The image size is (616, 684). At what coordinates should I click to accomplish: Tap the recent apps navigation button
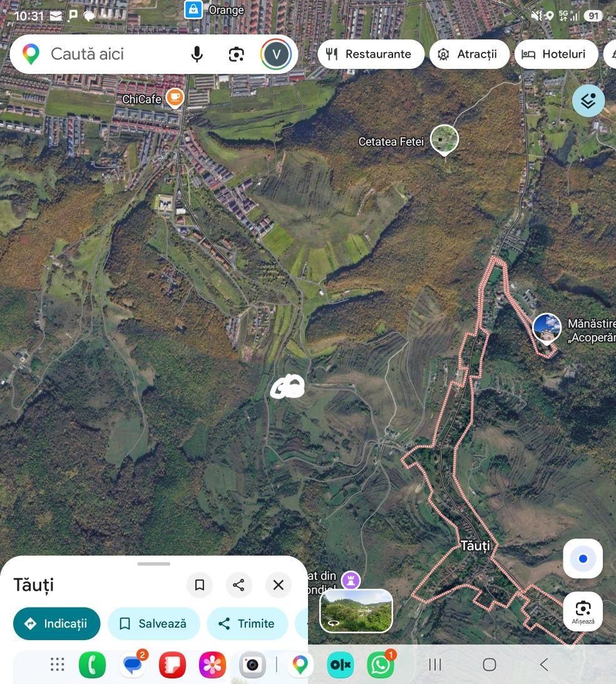tap(434, 665)
